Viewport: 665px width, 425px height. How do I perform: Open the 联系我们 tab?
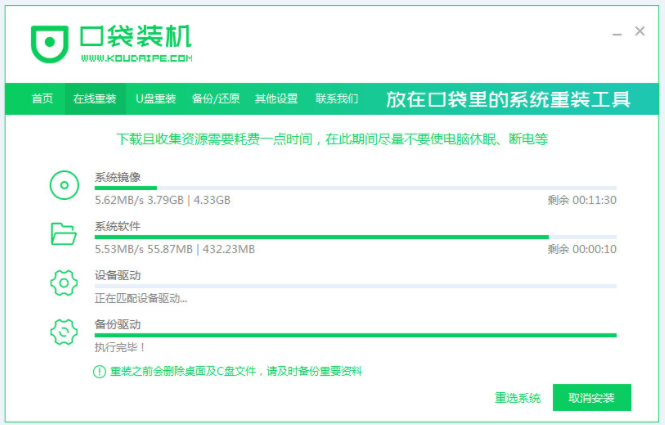pos(337,99)
